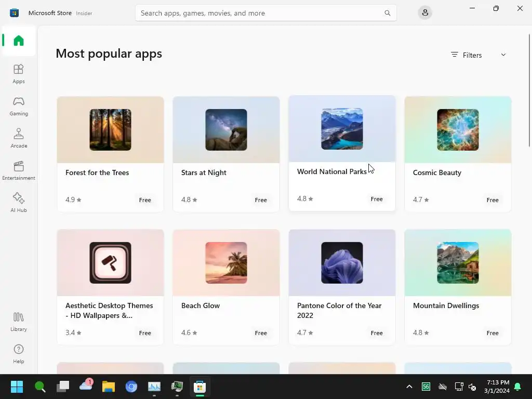Open the green monitor icon in taskbar
The height and width of the screenshot is (399, 532).
click(x=177, y=387)
